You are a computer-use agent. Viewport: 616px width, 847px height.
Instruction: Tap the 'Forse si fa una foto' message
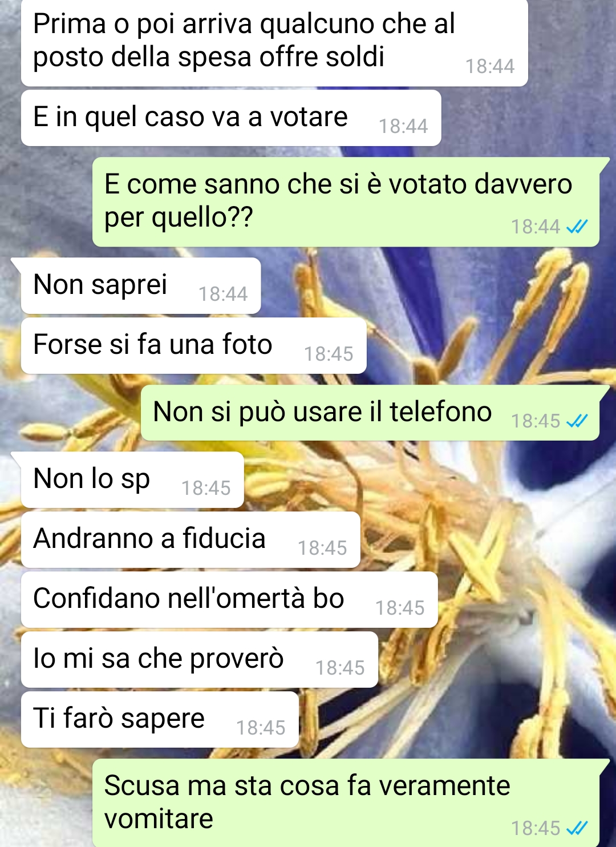[194, 346]
